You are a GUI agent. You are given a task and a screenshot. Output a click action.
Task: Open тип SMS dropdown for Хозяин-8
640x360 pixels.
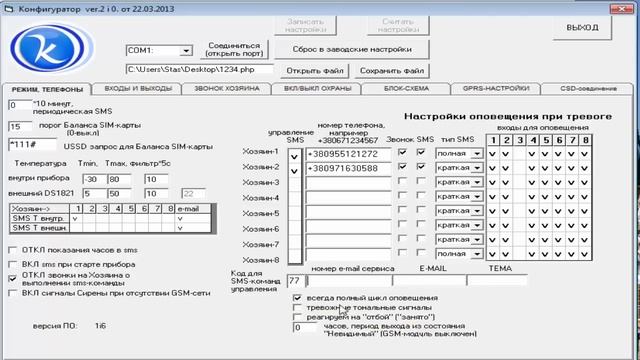coord(476,254)
